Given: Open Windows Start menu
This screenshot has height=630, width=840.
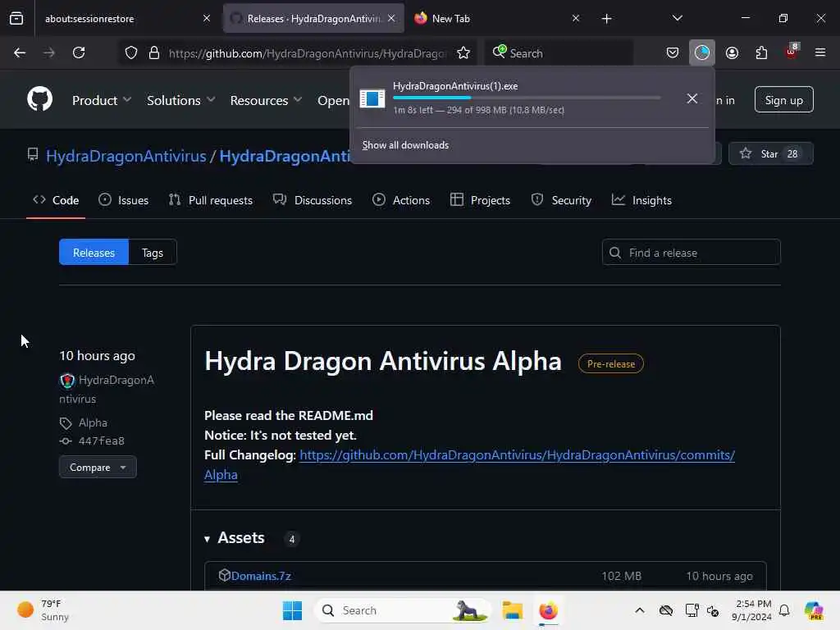Looking at the screenshot, I should click(x=293, y=610).
